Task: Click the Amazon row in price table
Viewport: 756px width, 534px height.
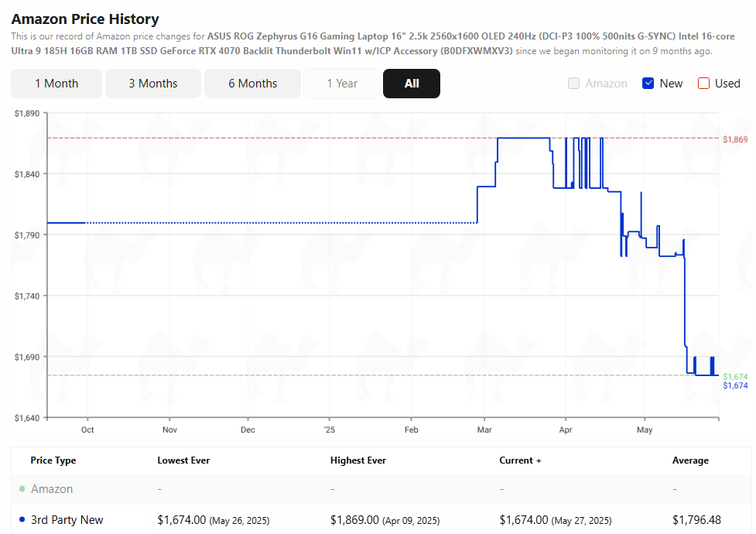Action: click(x=381, y=489)
